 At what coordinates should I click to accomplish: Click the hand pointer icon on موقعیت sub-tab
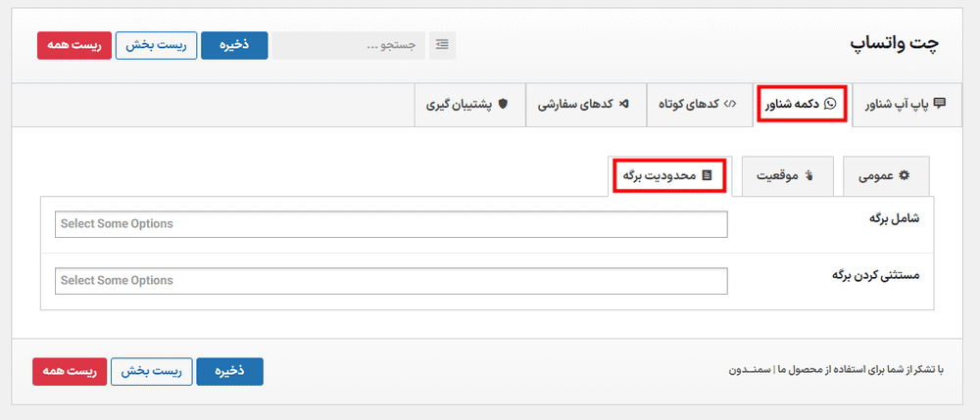(809, 176)
